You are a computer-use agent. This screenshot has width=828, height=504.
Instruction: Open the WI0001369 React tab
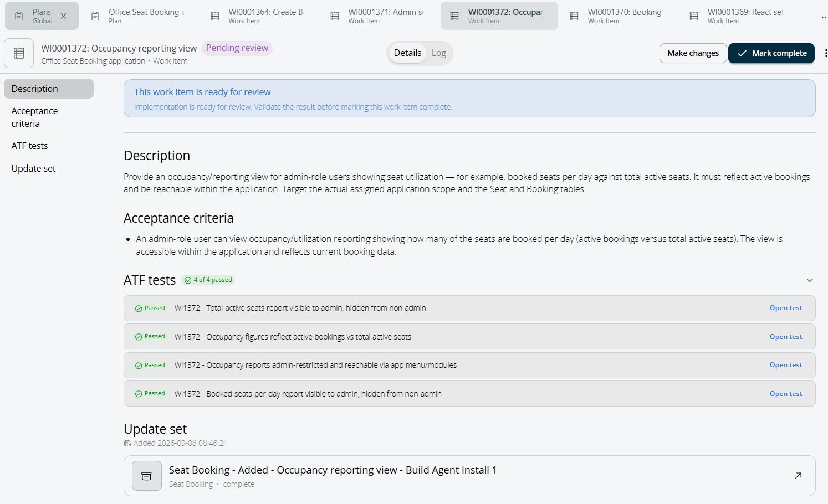point(740,16)
